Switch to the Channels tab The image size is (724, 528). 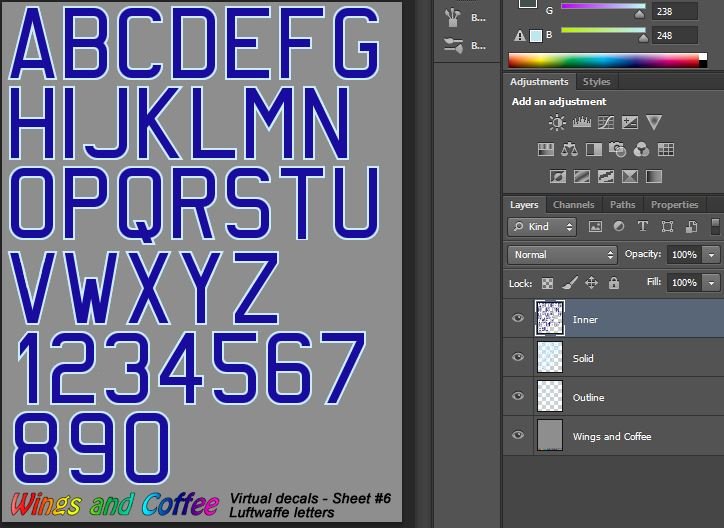click(x=573, y=204)
